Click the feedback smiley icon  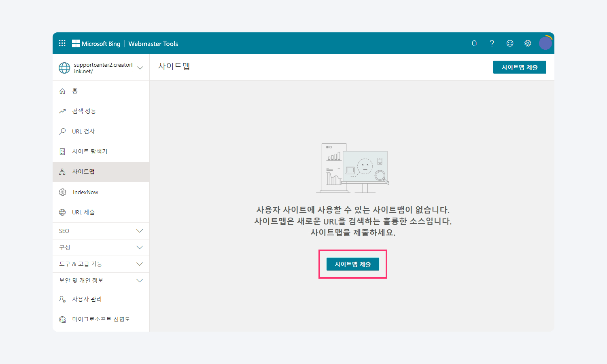pos(510,43)
